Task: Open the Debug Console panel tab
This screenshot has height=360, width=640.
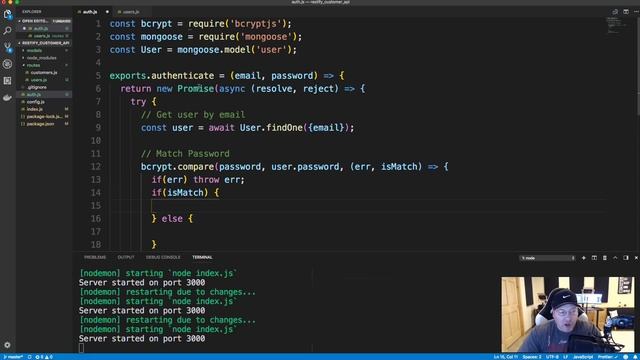Action: pyautogui.click(x=163, y=258)
